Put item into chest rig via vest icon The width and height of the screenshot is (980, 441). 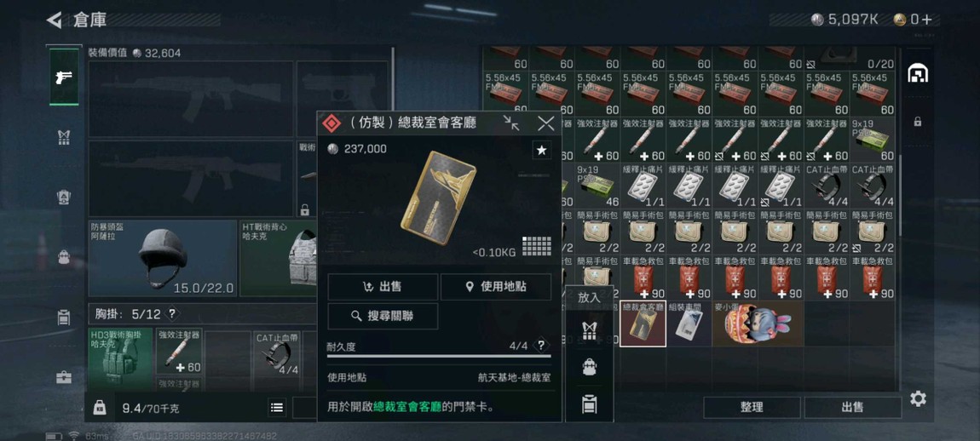click(589, 330)
